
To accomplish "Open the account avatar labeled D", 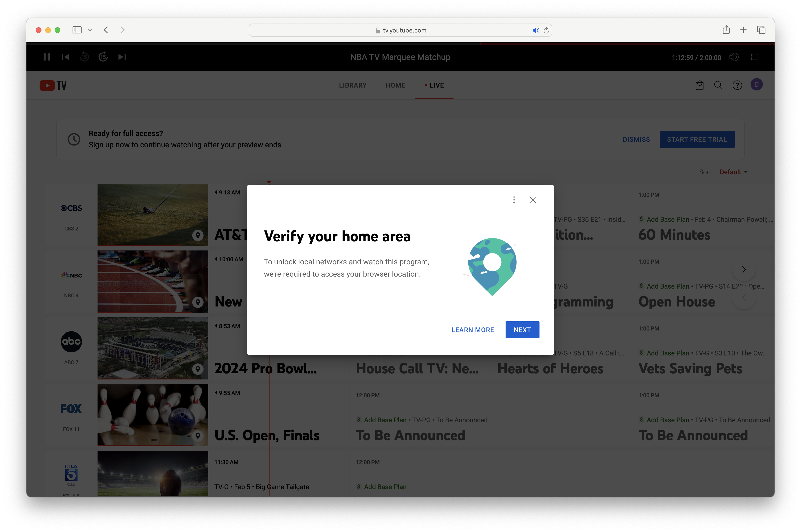I will coord(756,85).
